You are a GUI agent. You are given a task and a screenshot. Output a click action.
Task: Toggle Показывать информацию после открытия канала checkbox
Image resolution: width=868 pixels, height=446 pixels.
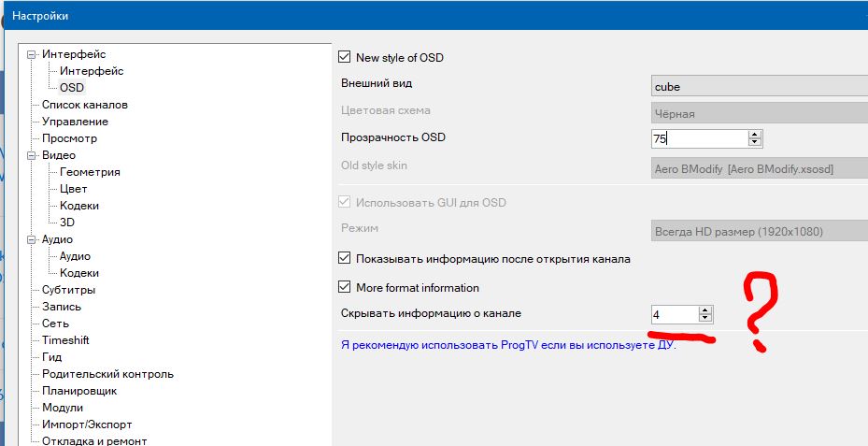344,259
